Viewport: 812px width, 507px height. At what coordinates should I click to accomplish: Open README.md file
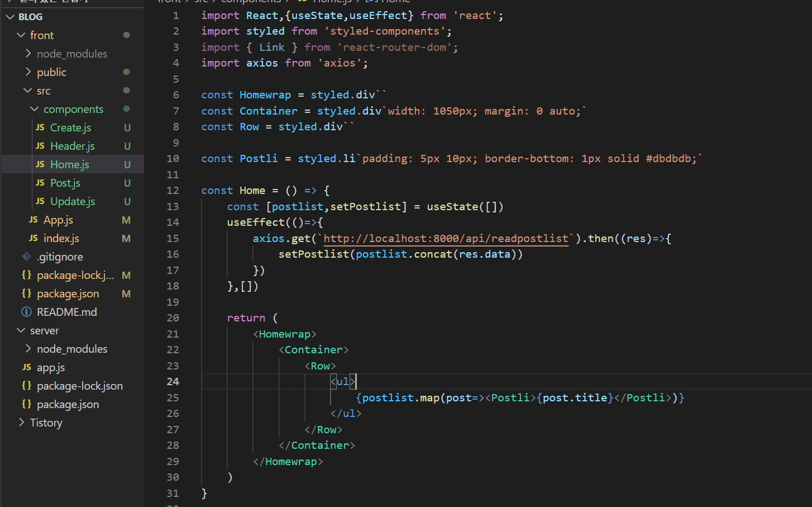pos(67,312)
